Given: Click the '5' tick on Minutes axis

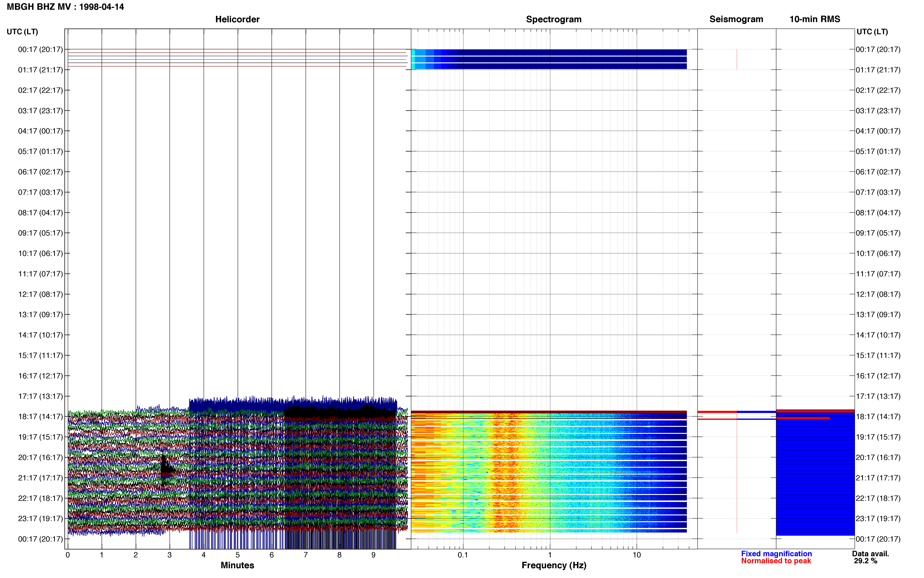Looking at the screenshot, I should click(x=237, y=555).
